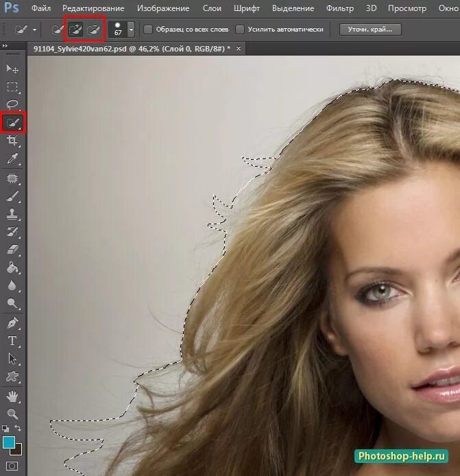Select the Rectangular Marquee tool
This screenshot has width=460, height=476.
(12, 87)
